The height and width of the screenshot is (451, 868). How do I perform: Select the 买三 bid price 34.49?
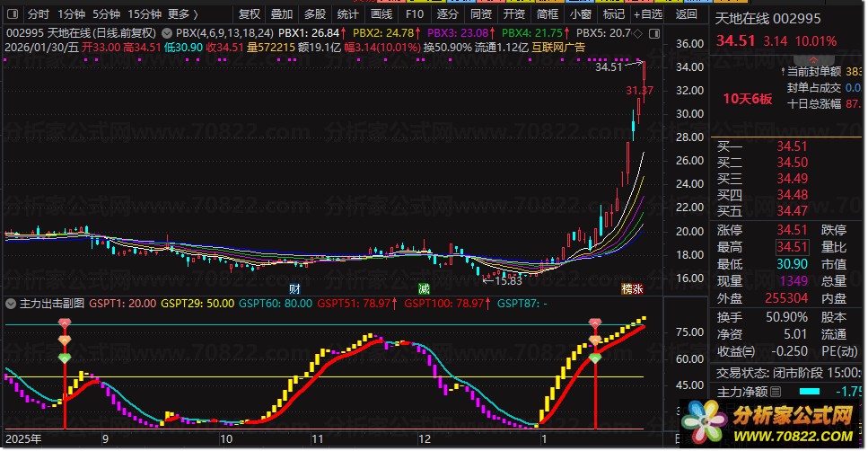pos(792,179)
